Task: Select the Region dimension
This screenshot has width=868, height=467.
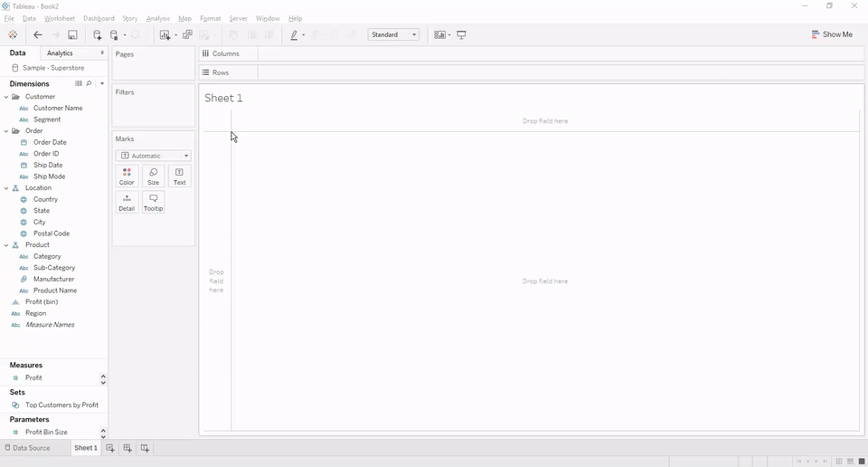Action: [36, 313]
